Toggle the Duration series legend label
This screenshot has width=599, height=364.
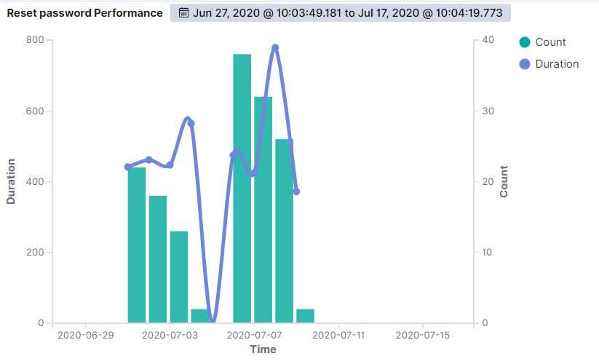tap(557, 64)
